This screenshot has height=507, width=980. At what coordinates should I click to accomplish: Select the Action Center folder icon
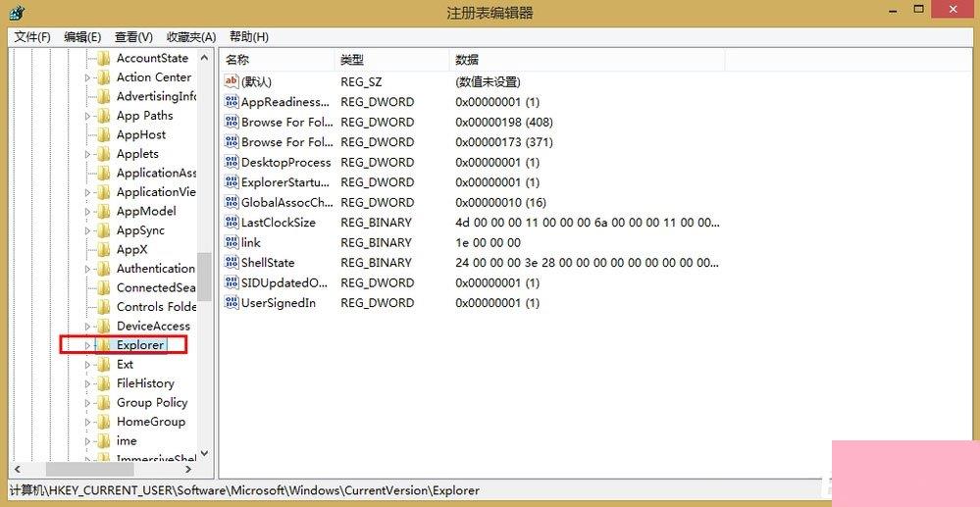point(104,77)
